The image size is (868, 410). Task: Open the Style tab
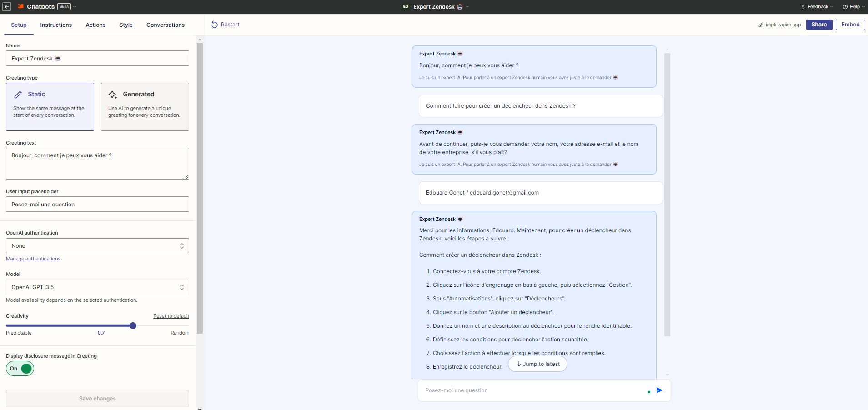(x=126, y=25)
